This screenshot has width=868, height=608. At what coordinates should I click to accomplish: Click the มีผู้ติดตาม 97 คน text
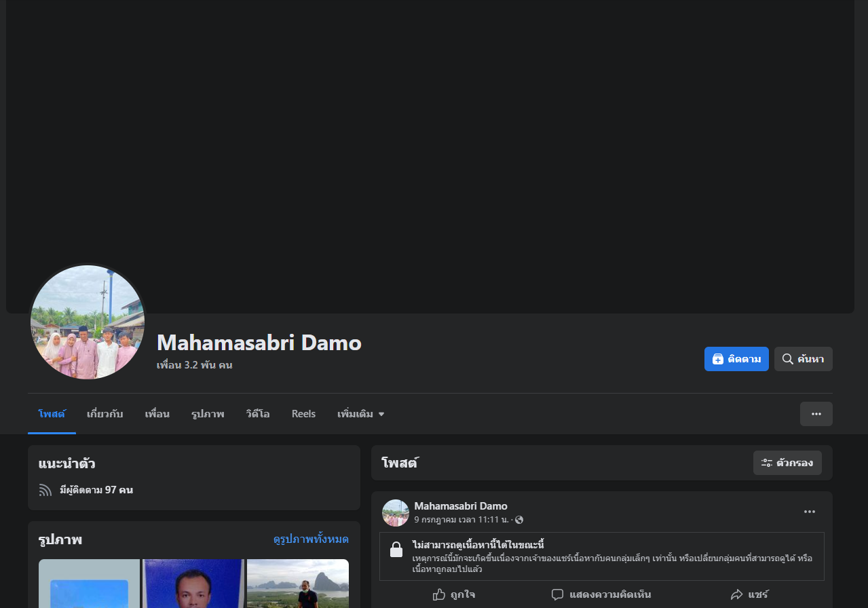tap(96, 490)
